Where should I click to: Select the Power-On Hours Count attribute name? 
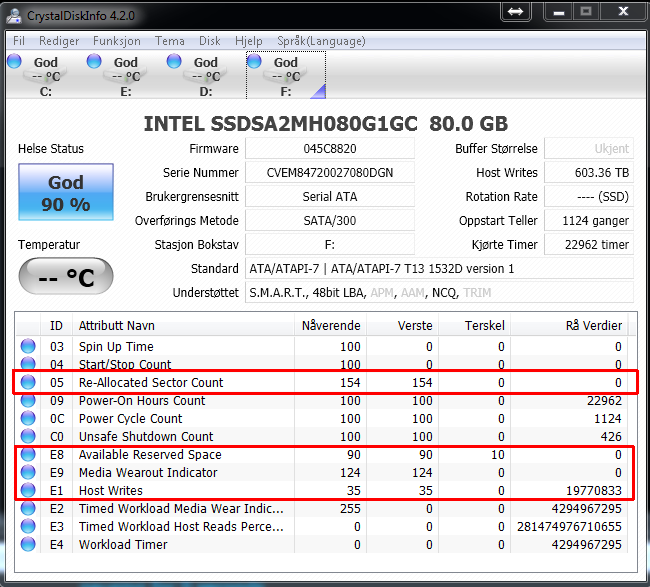pyautogui.click(x=142, y=400)
